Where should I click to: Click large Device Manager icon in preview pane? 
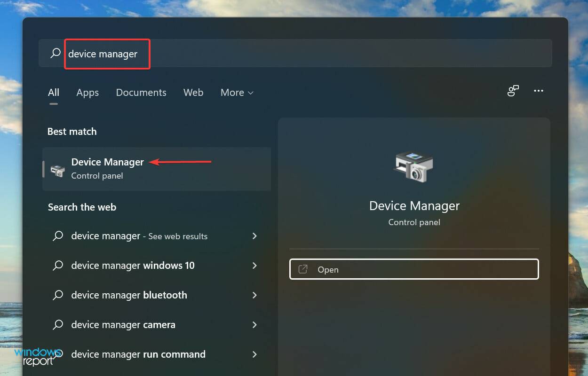[413, 166]
